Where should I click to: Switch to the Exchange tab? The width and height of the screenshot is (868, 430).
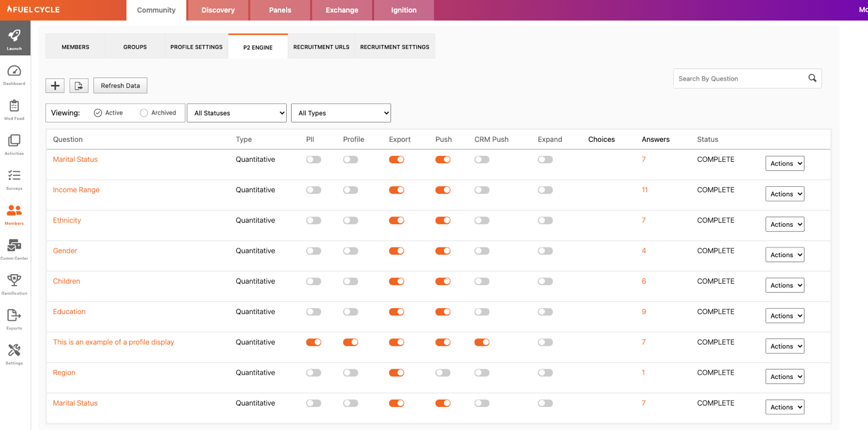pos(342,10)
